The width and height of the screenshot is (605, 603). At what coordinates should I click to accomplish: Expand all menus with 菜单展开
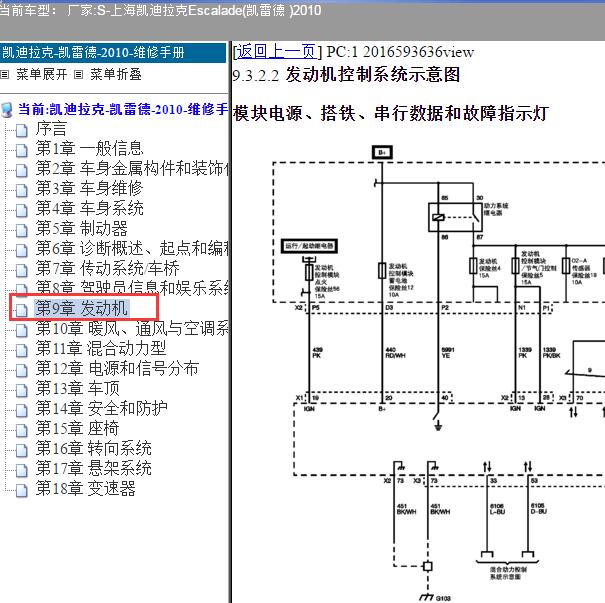coord(41,74)
